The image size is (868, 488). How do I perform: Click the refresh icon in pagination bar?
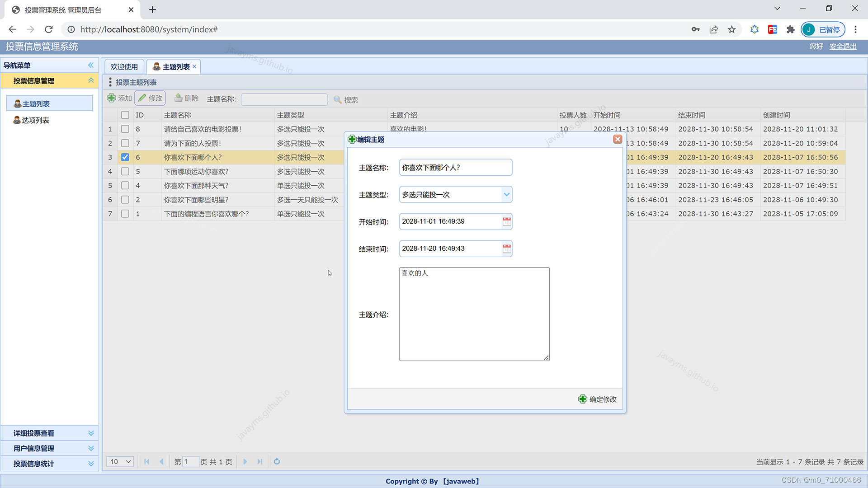(277, 461)
